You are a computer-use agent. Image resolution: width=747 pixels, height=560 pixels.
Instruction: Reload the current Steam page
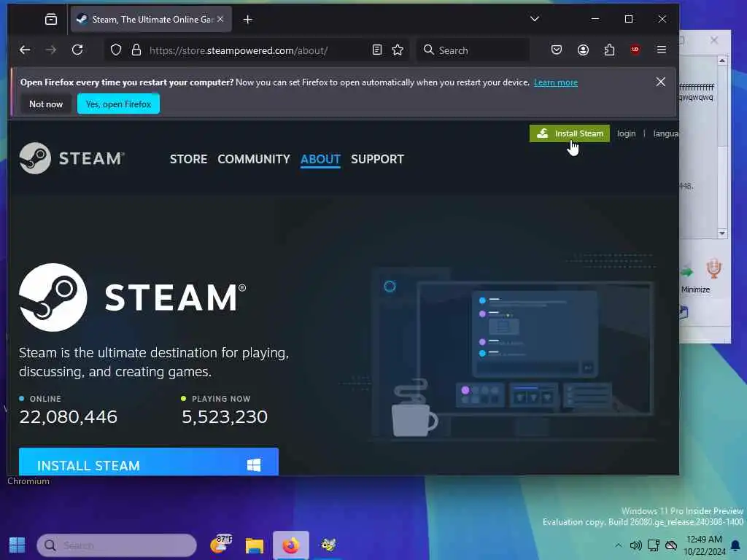tap(77, 50)
